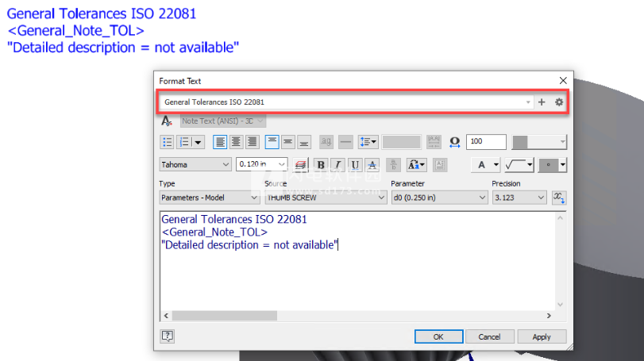The image size is (644, 361).
Task: Set bottom vertical justification
Action: point(304,142)
